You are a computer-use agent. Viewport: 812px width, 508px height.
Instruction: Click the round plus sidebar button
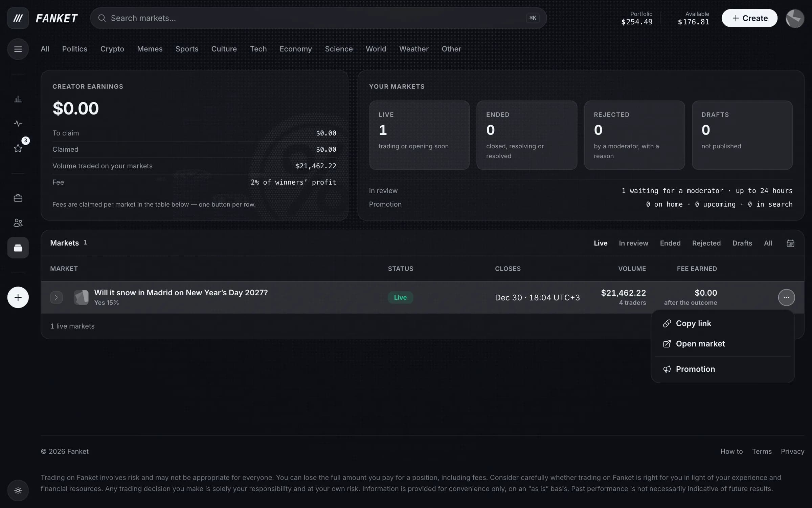click(x=18, y=297)
